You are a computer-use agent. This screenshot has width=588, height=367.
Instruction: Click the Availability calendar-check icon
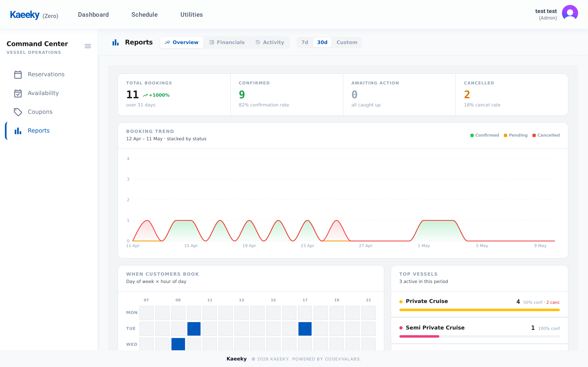(18, 93)
